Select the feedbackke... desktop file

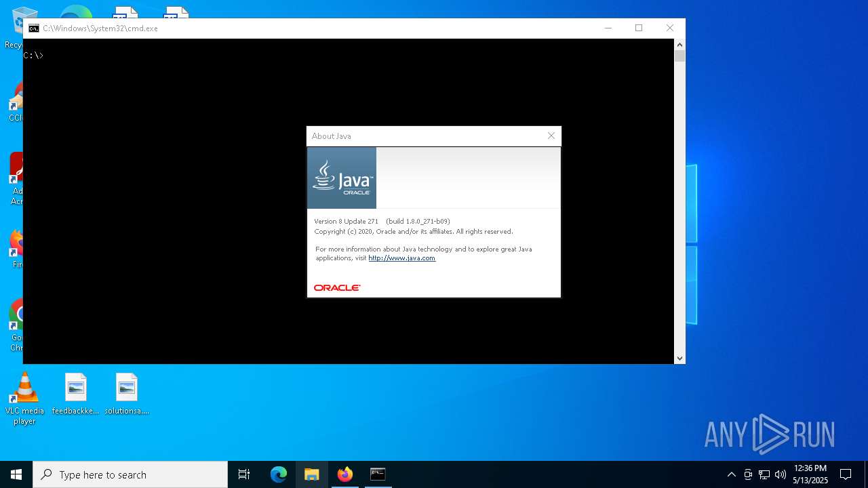coord(75,394)
